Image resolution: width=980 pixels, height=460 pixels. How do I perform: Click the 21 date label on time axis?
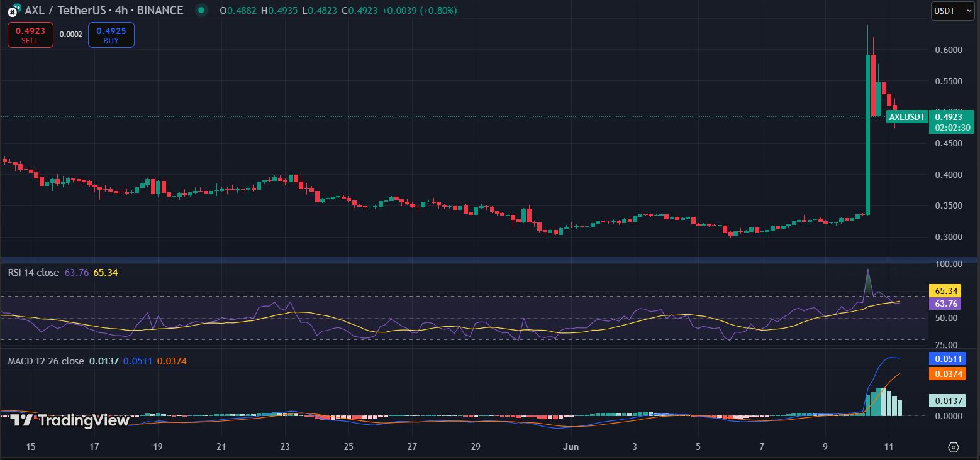click(x=221, y=447)
